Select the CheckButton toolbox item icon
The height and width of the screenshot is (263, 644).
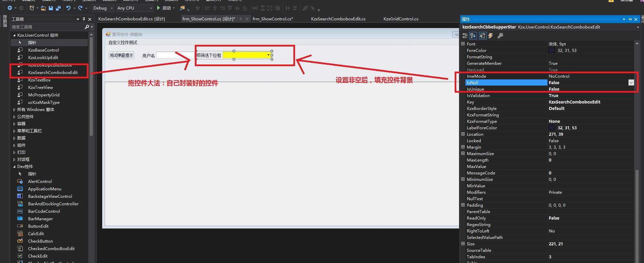tap(20, 241)
